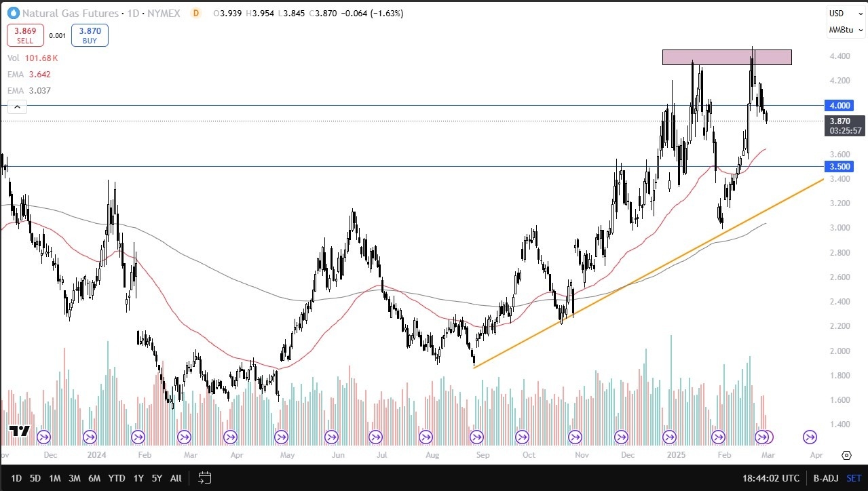Select the 1D date range

[16, 478]
